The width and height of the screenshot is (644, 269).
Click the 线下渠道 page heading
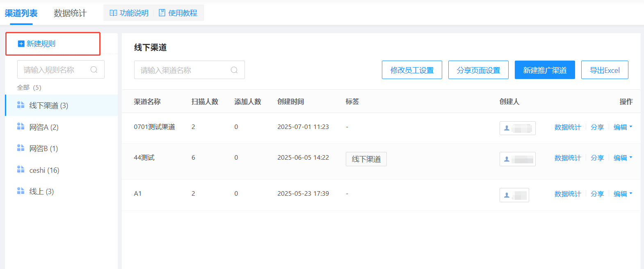151,47
